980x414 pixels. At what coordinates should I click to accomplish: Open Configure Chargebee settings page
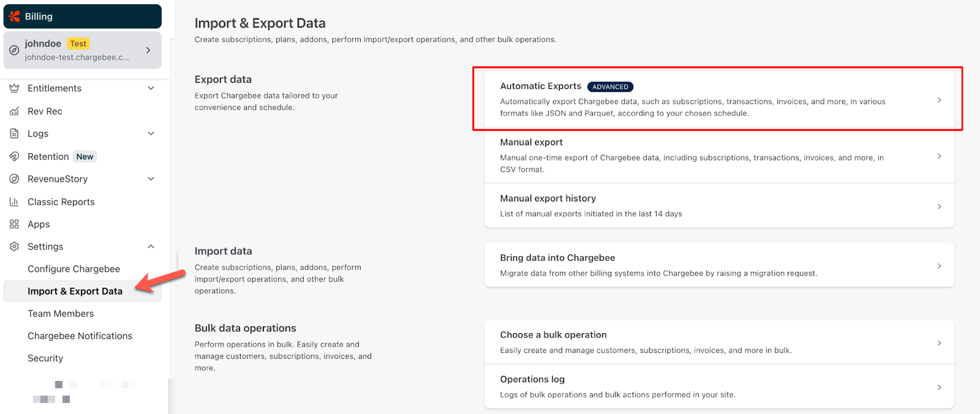pos(73,269)
